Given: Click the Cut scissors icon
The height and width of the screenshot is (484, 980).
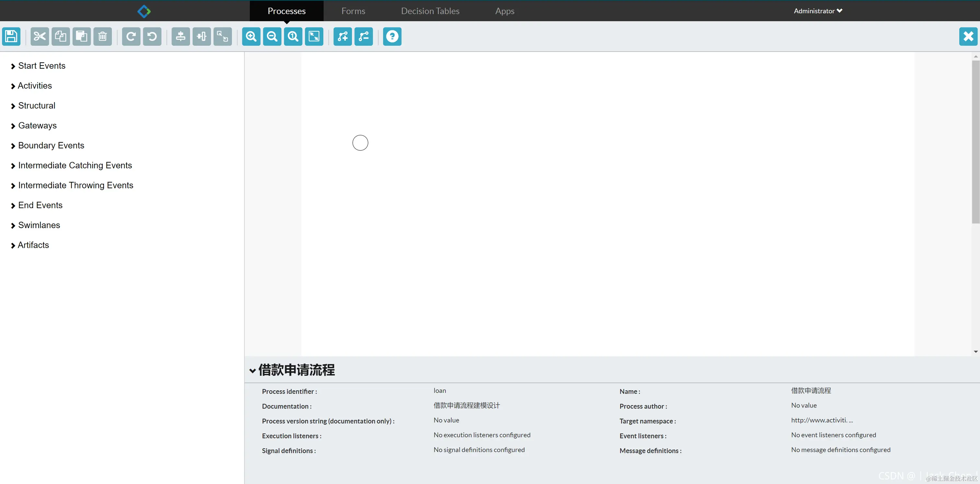Looking at the screenshot, I should pyautogui.click(x=40, y=37).
